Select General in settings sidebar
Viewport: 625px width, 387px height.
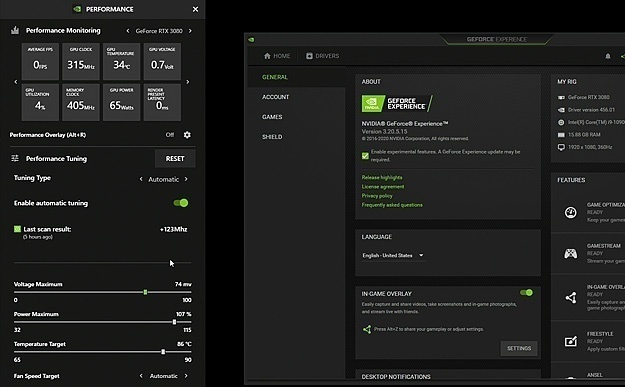pos(296,77)
